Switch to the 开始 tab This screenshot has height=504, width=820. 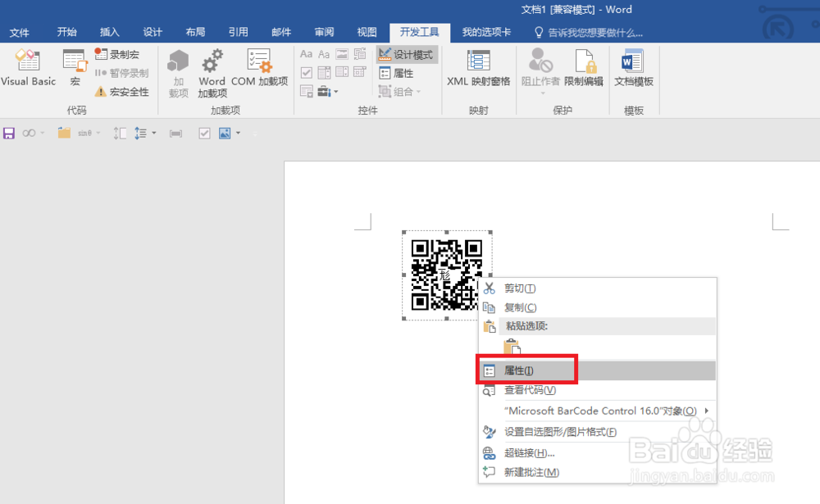[67, 33]
